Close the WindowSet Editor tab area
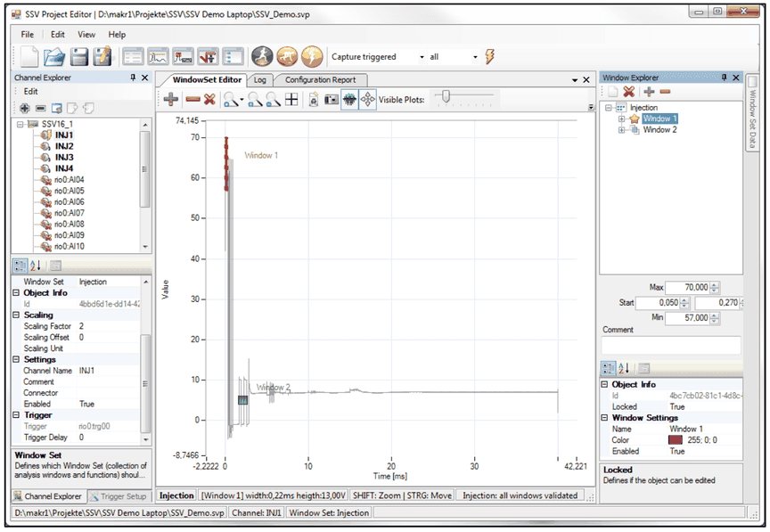This screenshot has width=770, height=532. pyautogui.click(x=586, y=80)
